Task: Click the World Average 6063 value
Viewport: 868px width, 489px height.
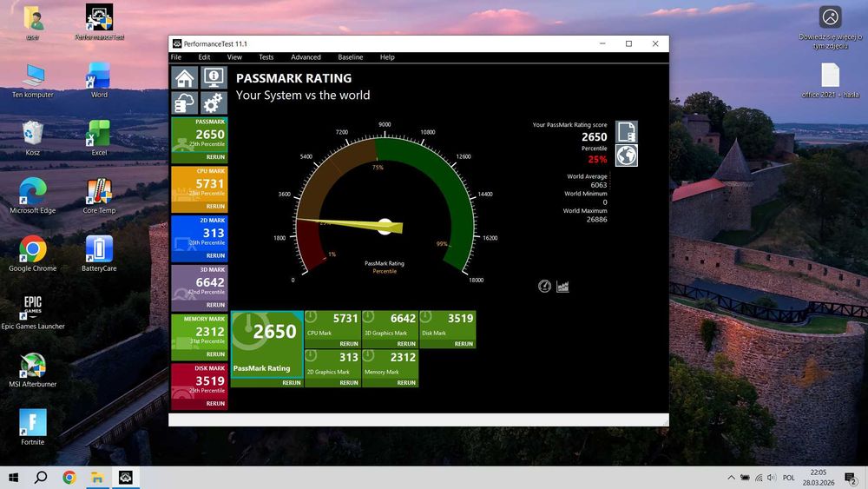Action: pos(598,185)
